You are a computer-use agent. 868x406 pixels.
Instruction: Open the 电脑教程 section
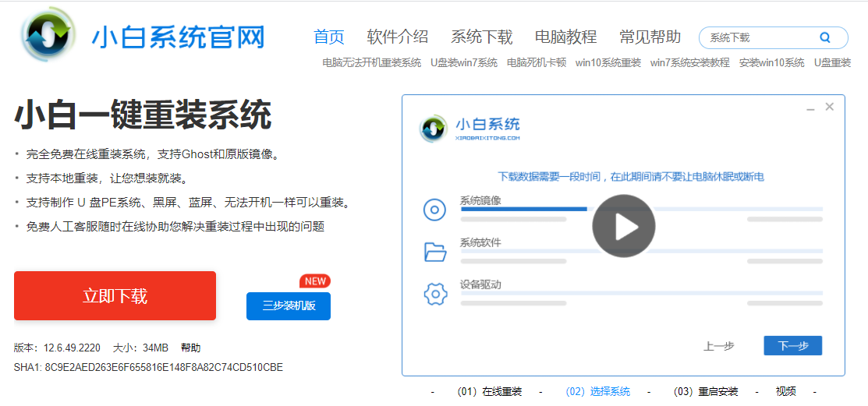[x=565, y=37]
